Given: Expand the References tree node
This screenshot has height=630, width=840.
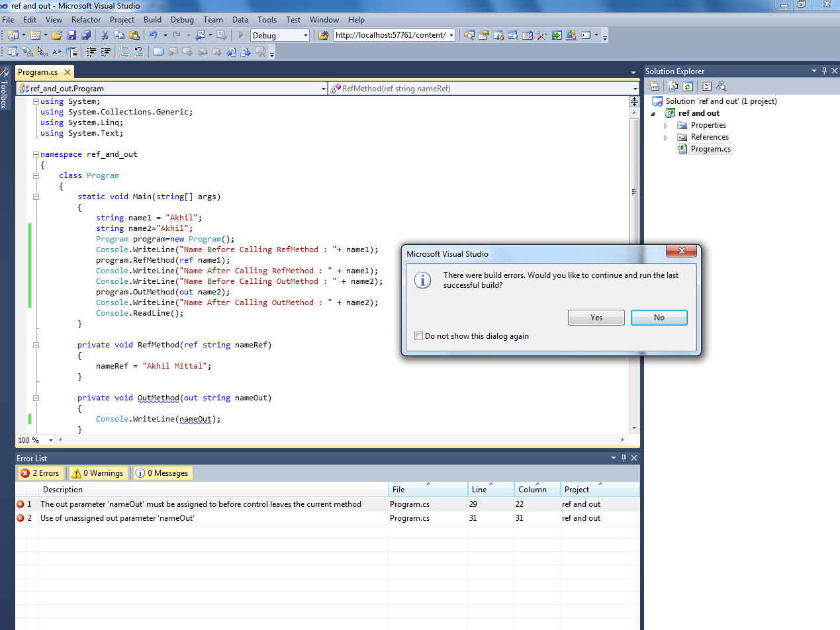Looking at the screenshot, I should pos(666,137).
